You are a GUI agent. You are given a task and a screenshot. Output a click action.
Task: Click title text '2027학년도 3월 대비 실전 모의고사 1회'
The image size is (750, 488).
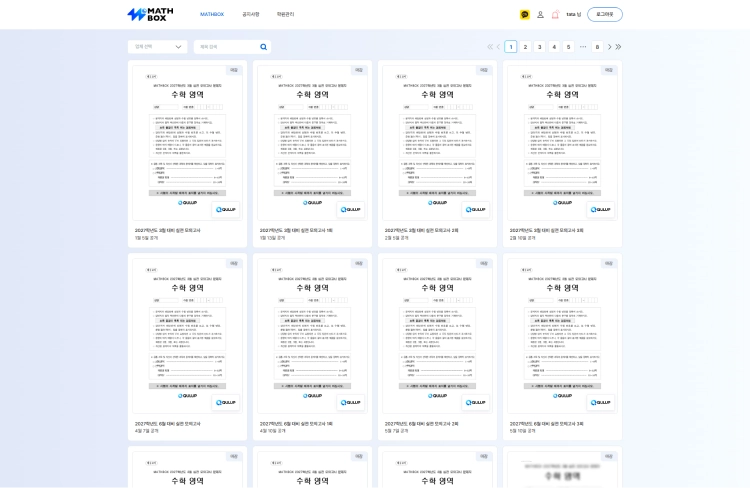tap(296, 231)
